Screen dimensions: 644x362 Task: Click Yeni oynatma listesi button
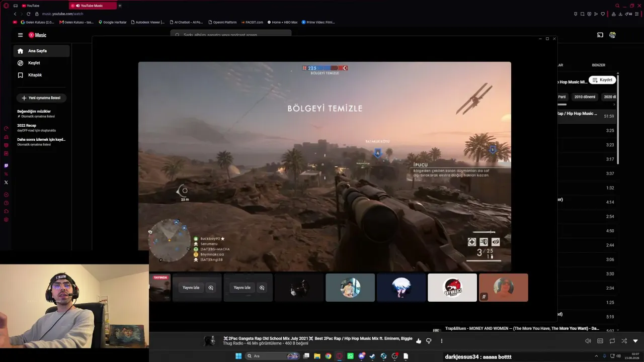coord(41,98)
